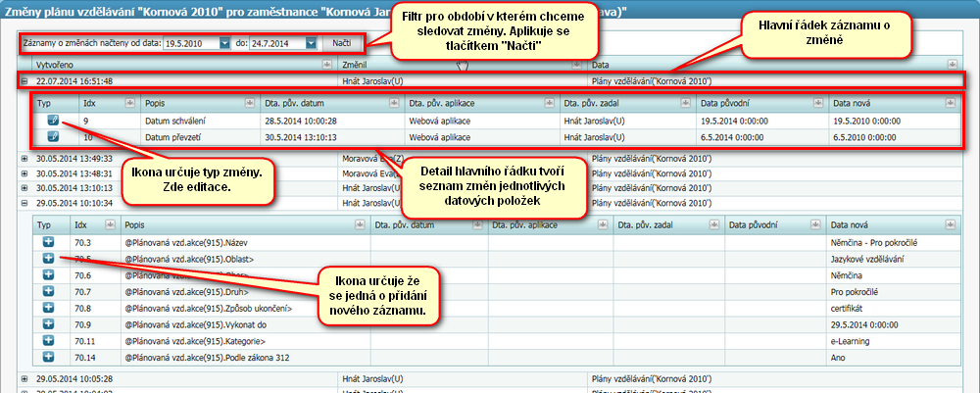Click the plus icon of row 70.11
980x393 pixels.
tap(49, 341)
